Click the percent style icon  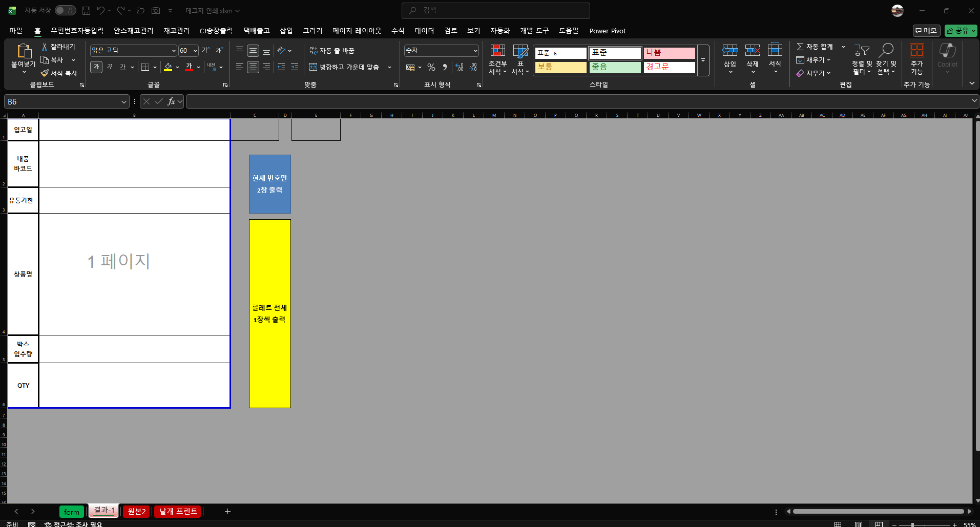coord(431,67)
